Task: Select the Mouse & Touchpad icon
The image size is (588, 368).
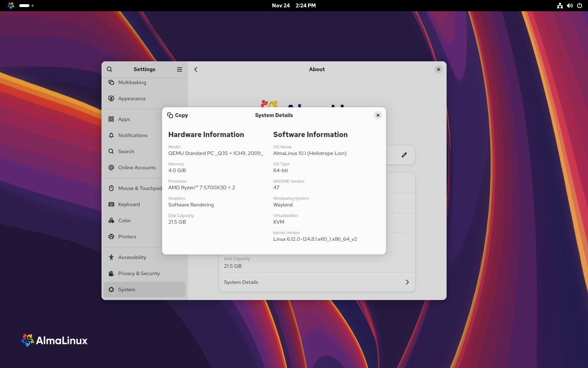Action: 111,188
